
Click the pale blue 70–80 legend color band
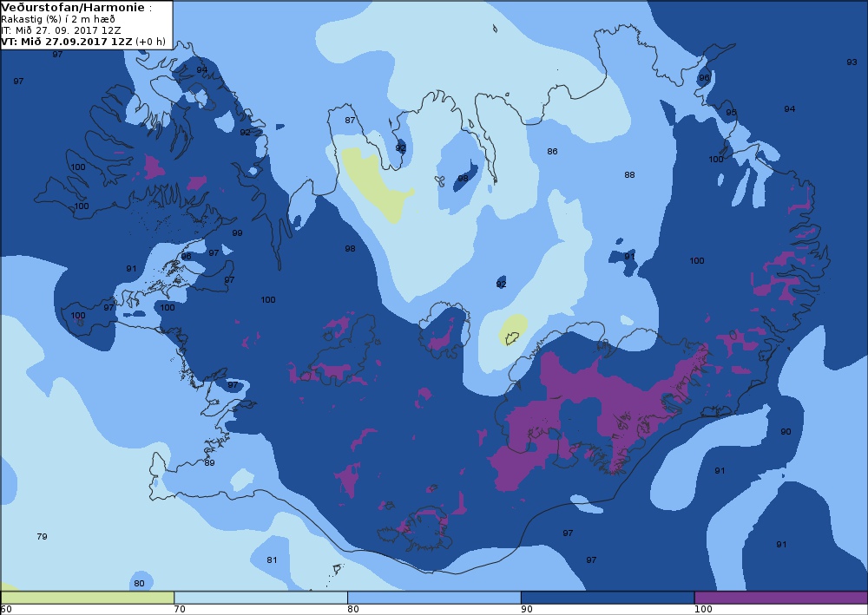[x=260, y=598]
